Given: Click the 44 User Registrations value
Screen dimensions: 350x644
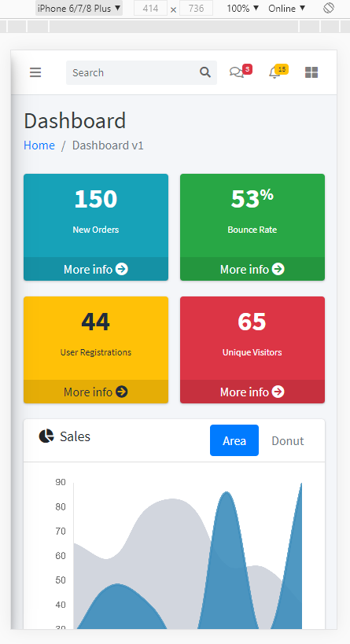Looking at the screenshot, I should pyautogui.click(x=96, y=322).
